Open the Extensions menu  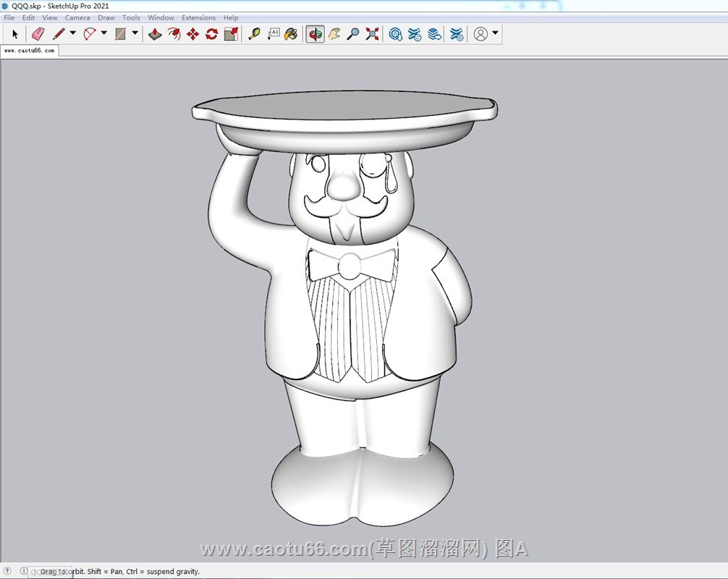pyautogui.click(x=199, y=17)
